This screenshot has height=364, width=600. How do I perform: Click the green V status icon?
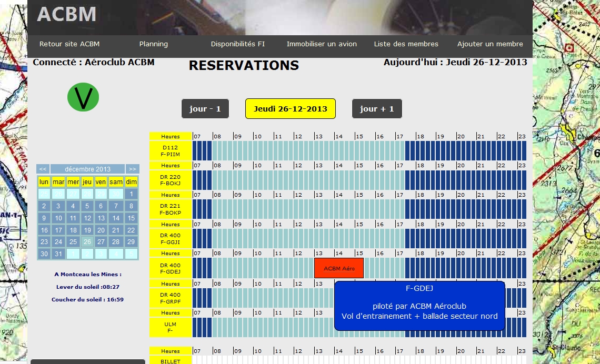[83, 97]
